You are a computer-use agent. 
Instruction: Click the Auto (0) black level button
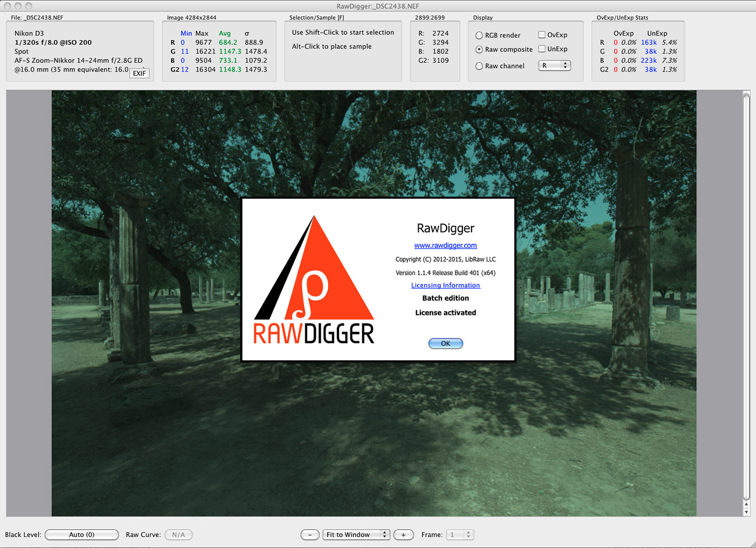pos(81,535)
